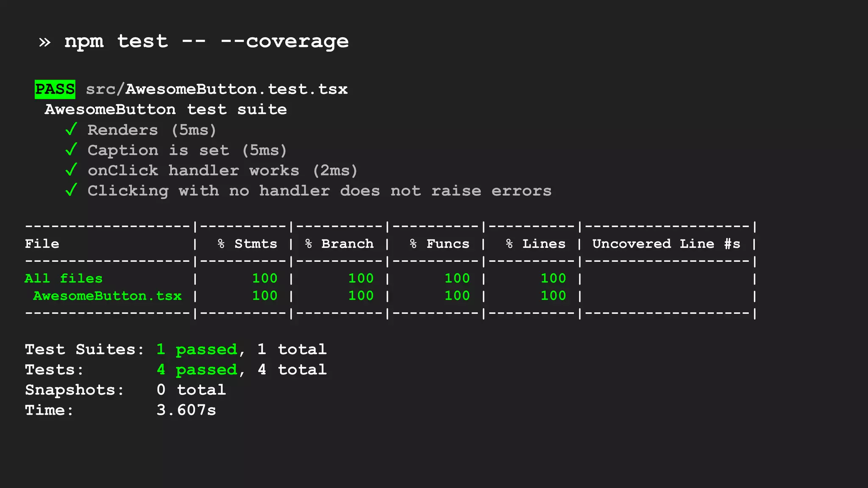Click the Uncovered Line #s header
Viewport: 868px width, 488px height.
click(x=666, y=244)
